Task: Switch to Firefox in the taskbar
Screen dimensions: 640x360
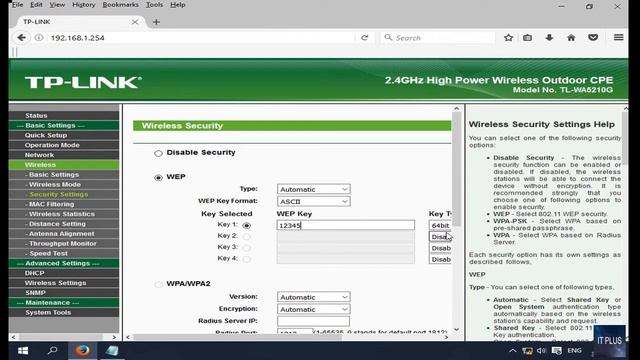Action: tap(82, 351)
